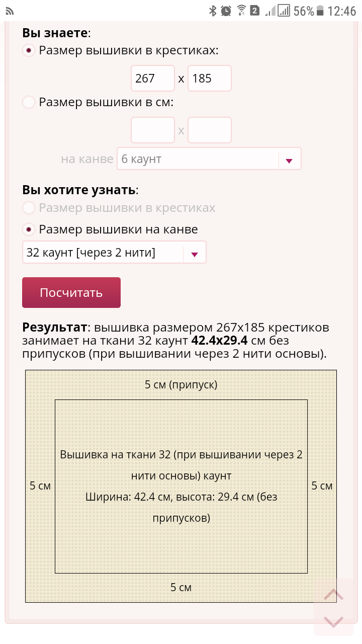Tap the embroidery area inside the fabric diagram

tap(181, 486)
